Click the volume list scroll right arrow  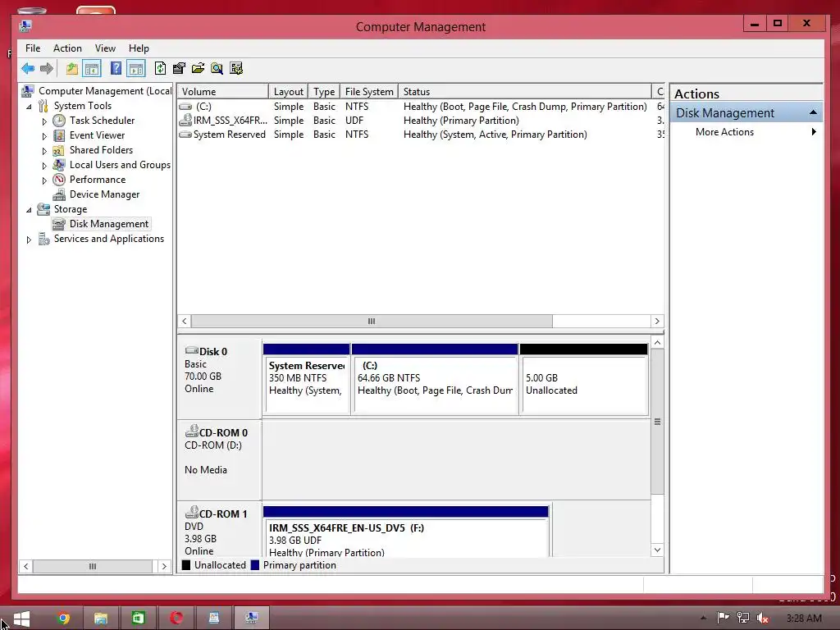[x=657, y=321]
